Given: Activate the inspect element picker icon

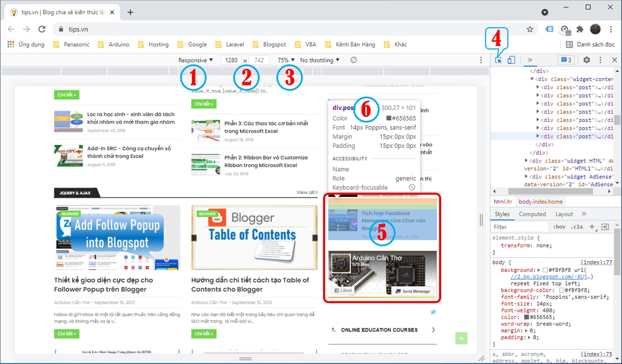Looking at the screenshot, I should (x=499, y=60).
